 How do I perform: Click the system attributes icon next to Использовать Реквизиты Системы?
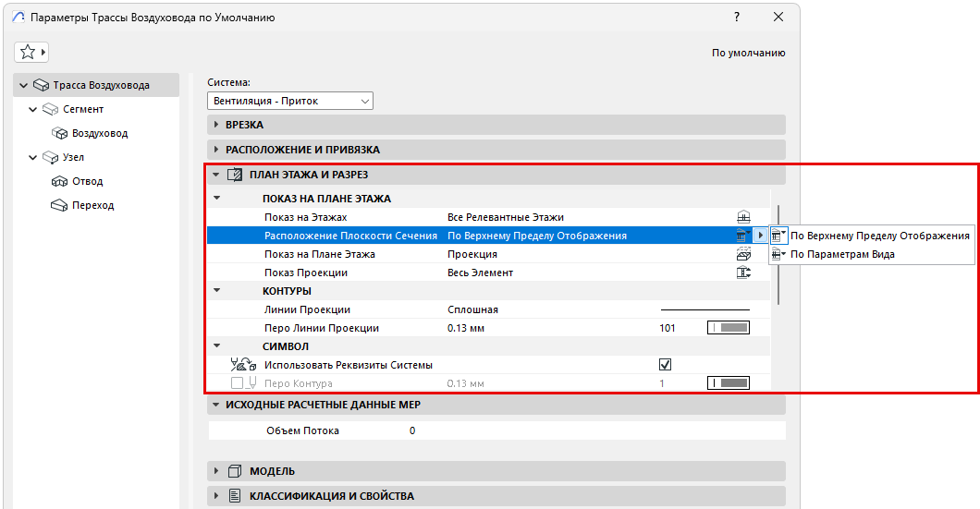pyautogui.click(x=243, y=365)
